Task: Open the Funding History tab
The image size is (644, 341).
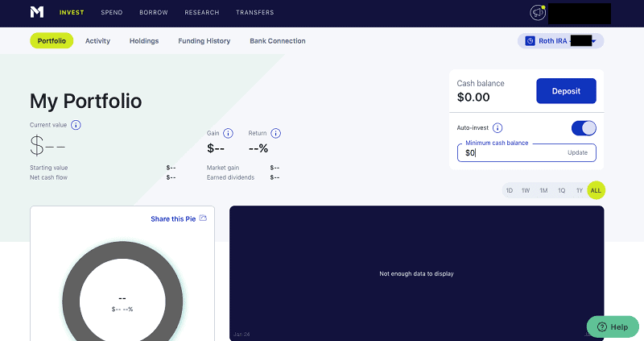Action: (x=204, y=40)
